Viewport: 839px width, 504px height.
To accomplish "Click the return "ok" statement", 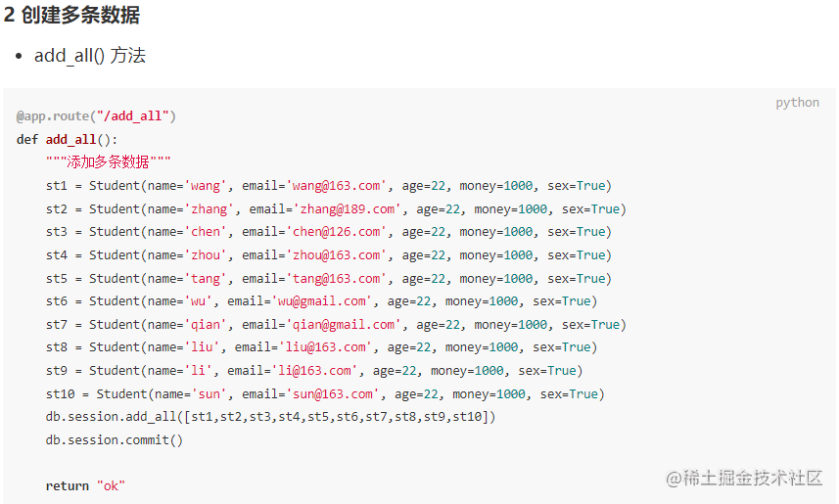I will coord(85,485).
